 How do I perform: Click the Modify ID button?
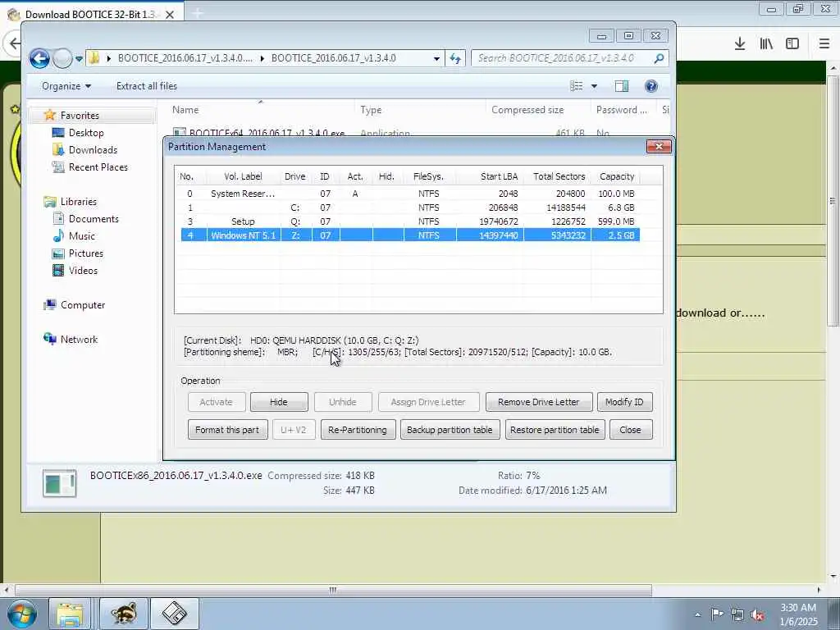click(624, 402)
